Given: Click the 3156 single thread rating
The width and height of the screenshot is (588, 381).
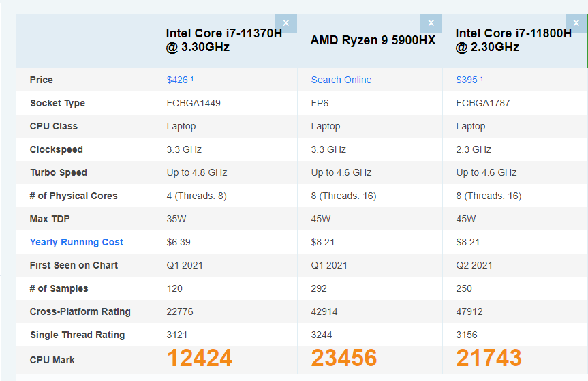Looking at the screenshot, I should pyautogui.click(x=467, y=335).
